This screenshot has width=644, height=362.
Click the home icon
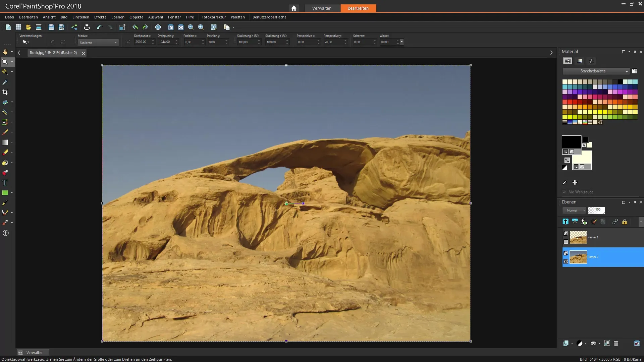(294, 8)
